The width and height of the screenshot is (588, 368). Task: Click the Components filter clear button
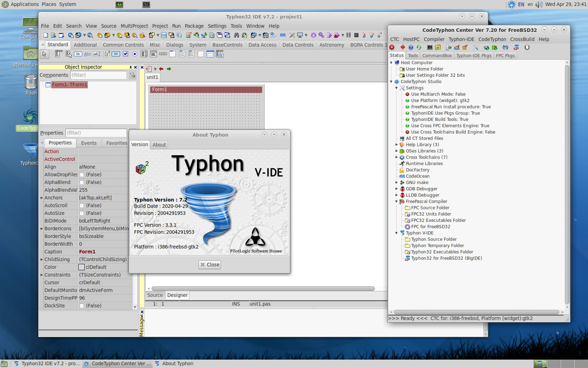coord(133,75)
